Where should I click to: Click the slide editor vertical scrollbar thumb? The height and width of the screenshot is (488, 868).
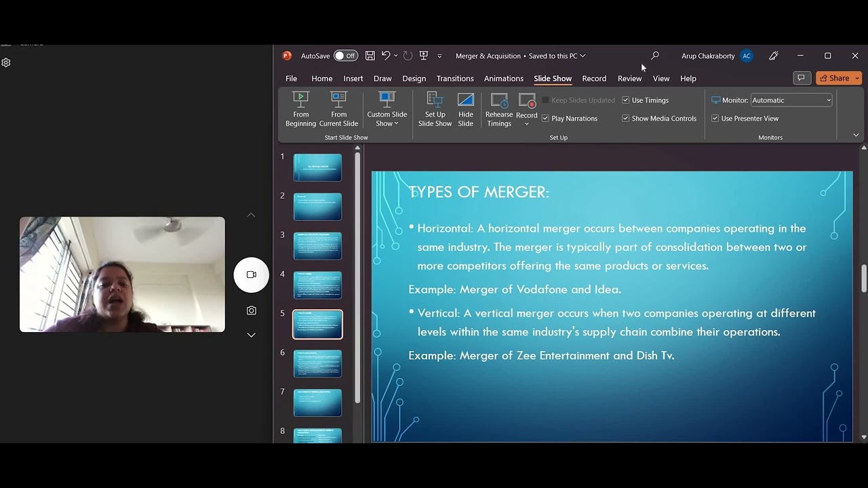[864, 278]
